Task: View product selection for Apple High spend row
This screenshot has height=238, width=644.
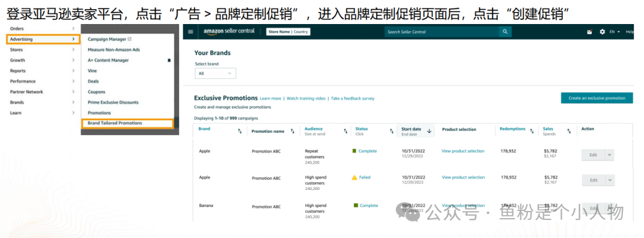Action: (x=463, y=177)
